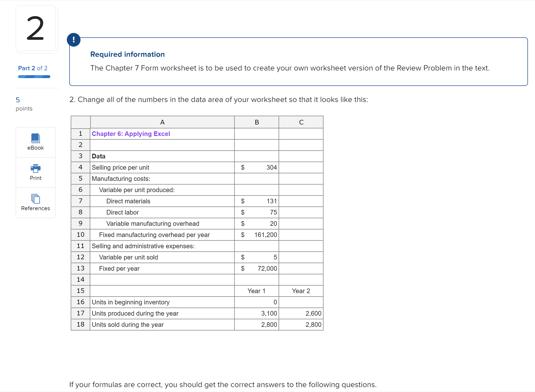Click the Print printer icon
Screen dimensions: 535x392
[x=36, y=168]
